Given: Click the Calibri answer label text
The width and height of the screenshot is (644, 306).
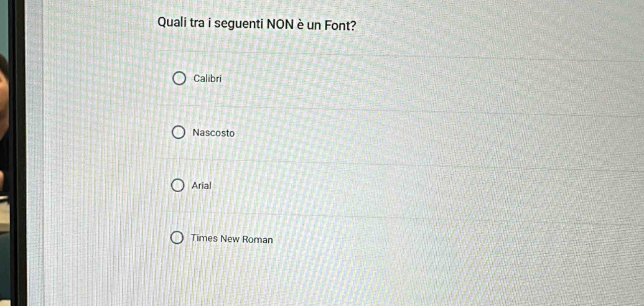Looking at the screenshot, I should click(207, 79).
